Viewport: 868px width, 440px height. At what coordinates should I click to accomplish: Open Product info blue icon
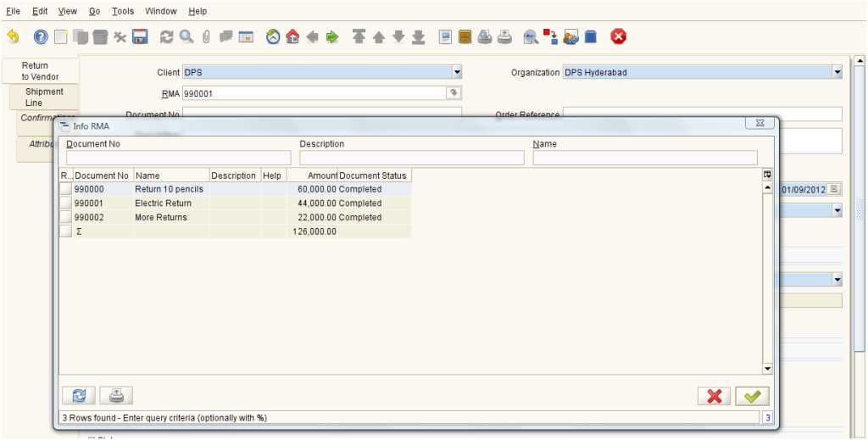coord(591,37)
